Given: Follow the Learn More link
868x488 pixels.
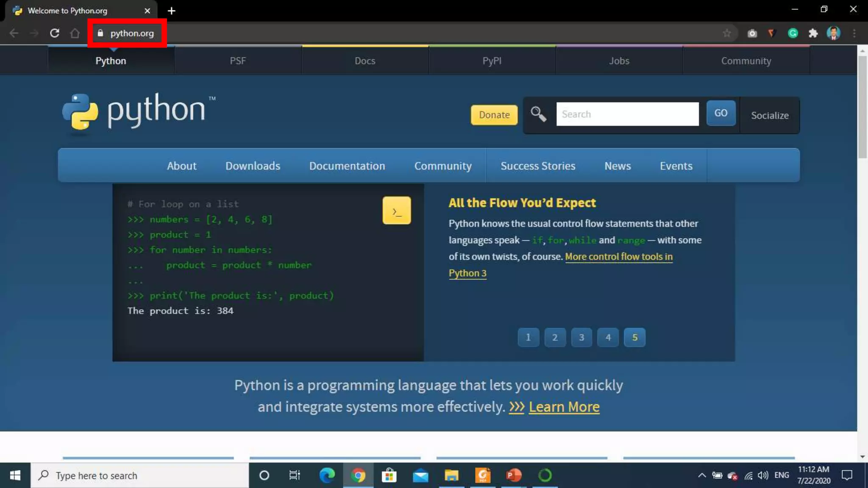Looking at the screenshot, I should point(564,407).
